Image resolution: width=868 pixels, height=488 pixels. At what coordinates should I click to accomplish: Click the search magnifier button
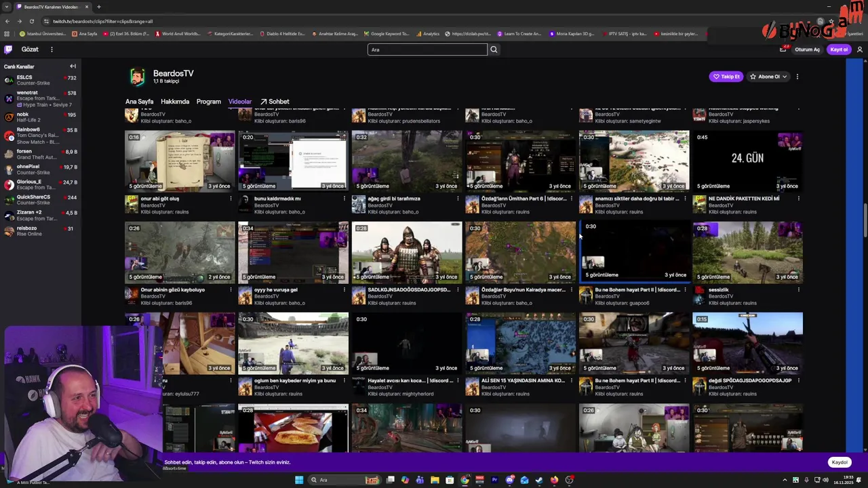point(494,49)
